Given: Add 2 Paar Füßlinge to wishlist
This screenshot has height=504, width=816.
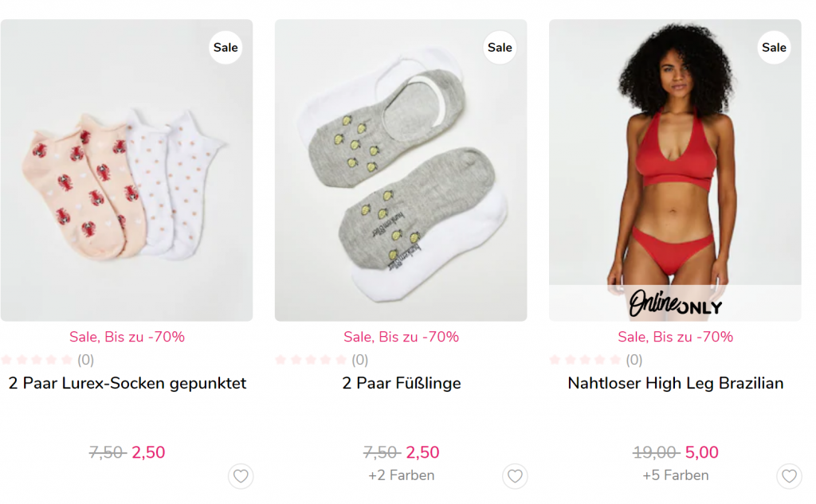Looking at the screenshot, I should click(x=515, y=476).
